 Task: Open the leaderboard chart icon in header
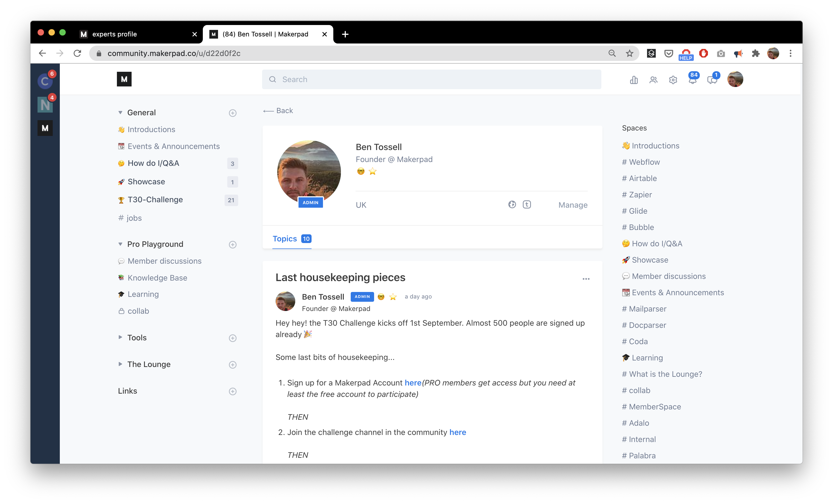pos(633,80)
